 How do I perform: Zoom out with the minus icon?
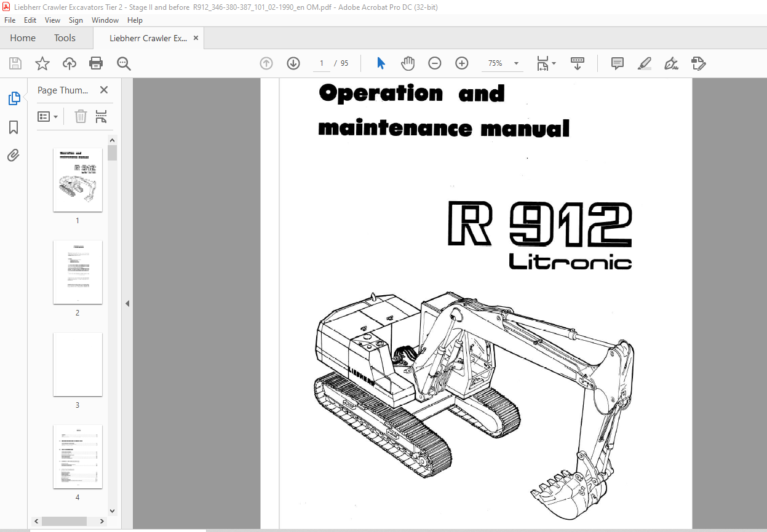tap(435, 63)
